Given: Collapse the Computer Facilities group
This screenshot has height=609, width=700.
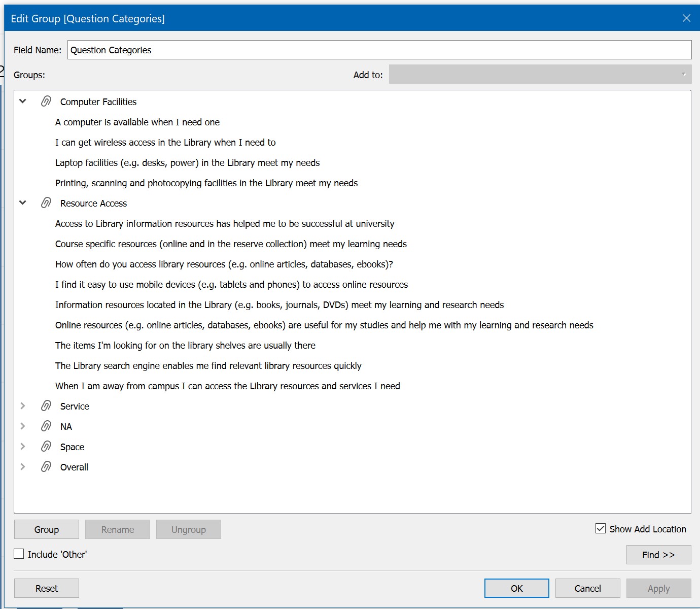Looking at the screenshot, I should [x=23, y=101].
